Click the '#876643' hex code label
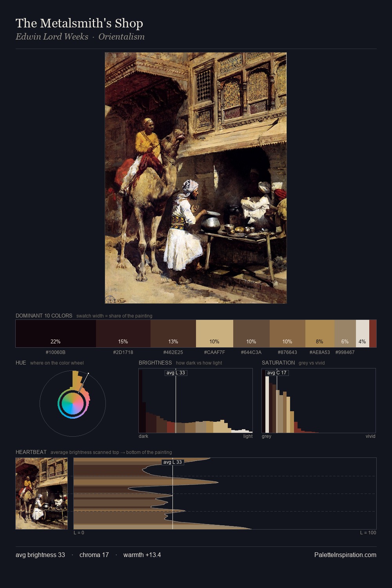This screenshot has height=588, width=392. pyautogui.click(x=287, y=352)
